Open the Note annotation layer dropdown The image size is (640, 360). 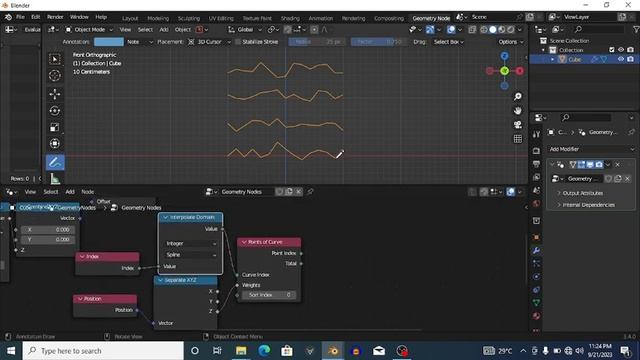[139, 42]
